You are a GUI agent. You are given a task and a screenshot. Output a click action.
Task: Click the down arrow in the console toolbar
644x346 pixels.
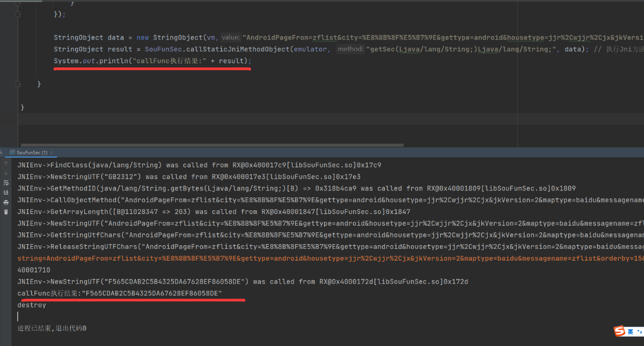[6, 173]
